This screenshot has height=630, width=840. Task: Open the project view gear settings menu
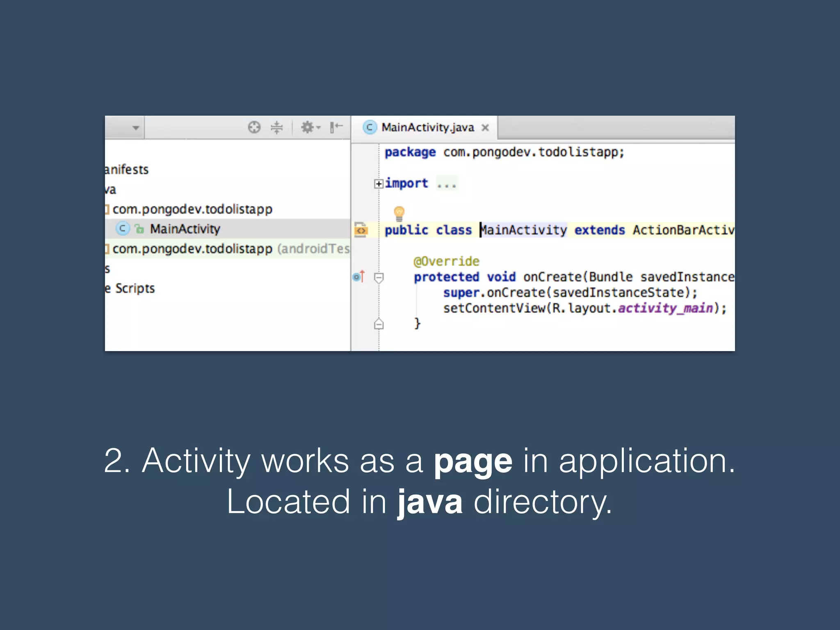click(x=310, y=127)
